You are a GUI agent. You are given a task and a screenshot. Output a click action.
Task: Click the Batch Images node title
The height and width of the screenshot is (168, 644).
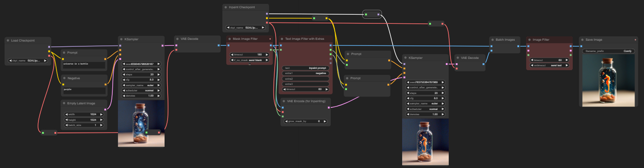[505, 39]
